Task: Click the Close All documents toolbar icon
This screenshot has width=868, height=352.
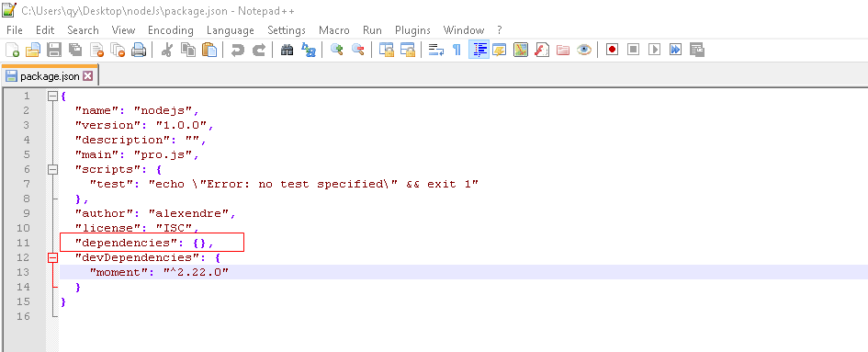Action: 118,50
